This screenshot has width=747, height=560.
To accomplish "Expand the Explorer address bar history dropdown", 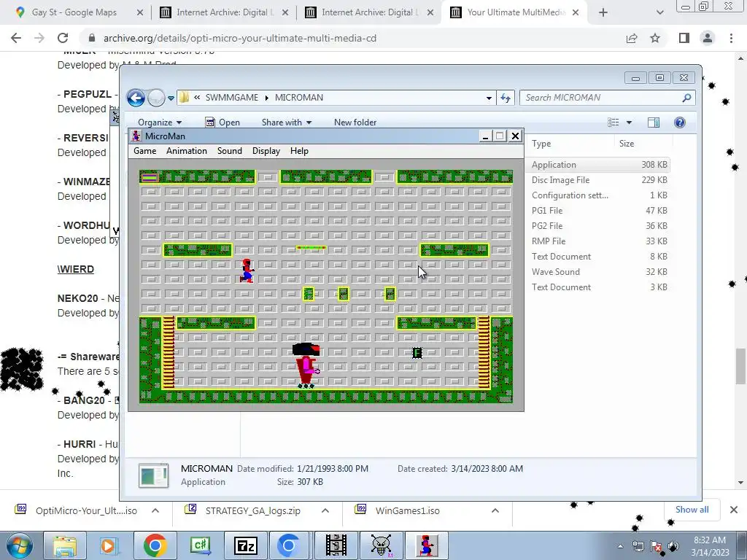I will click(489, 98).
